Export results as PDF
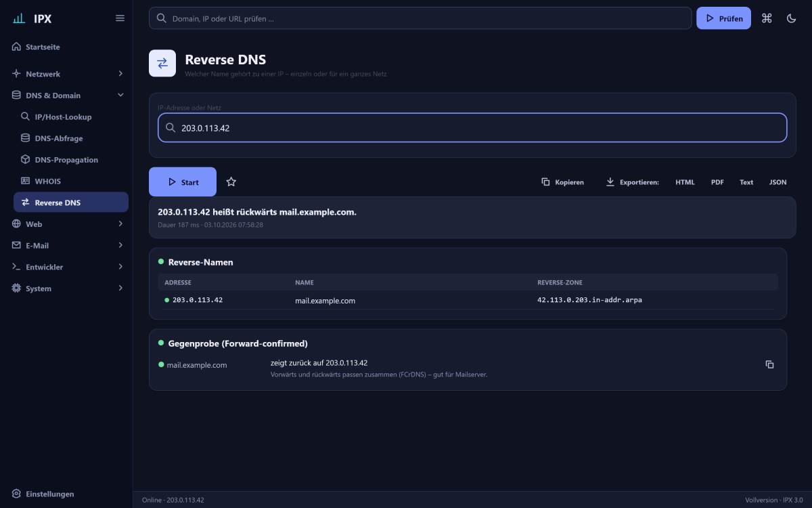The image size is (812, 508). (x=717, y=182)
